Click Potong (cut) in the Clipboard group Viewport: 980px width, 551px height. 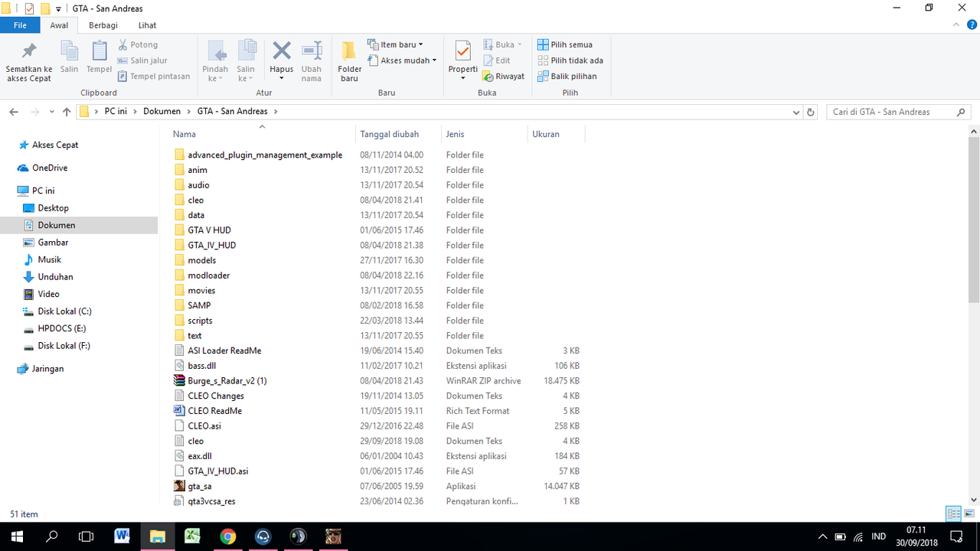(x=138, y=44)
